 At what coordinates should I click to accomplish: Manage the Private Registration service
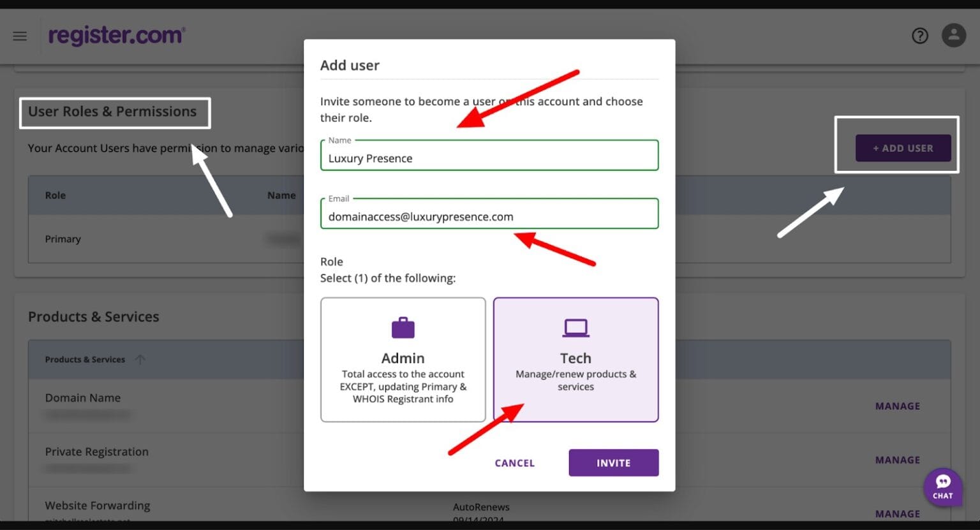click(897, 460)
